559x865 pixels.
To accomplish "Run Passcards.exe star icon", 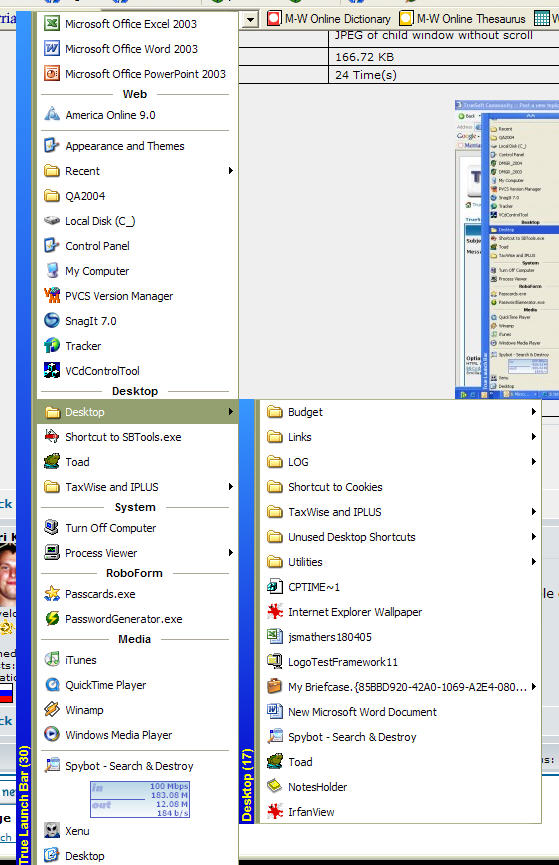I will click(52, 594).
